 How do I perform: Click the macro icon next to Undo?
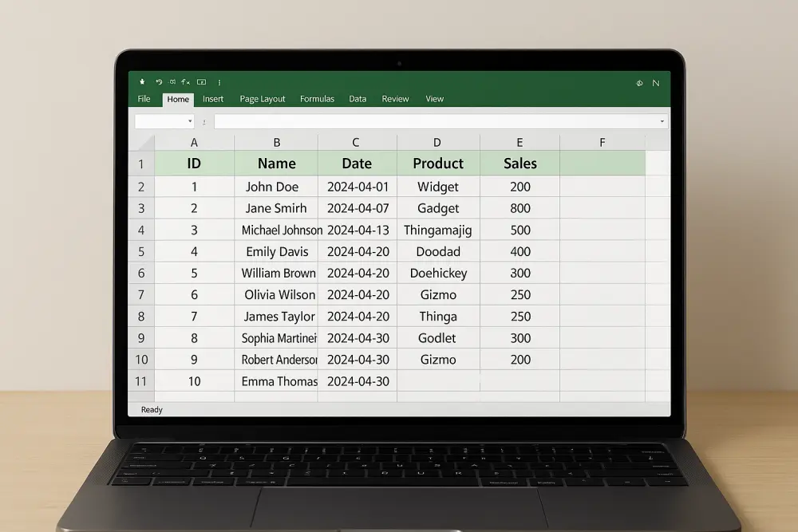coord(172,82)
